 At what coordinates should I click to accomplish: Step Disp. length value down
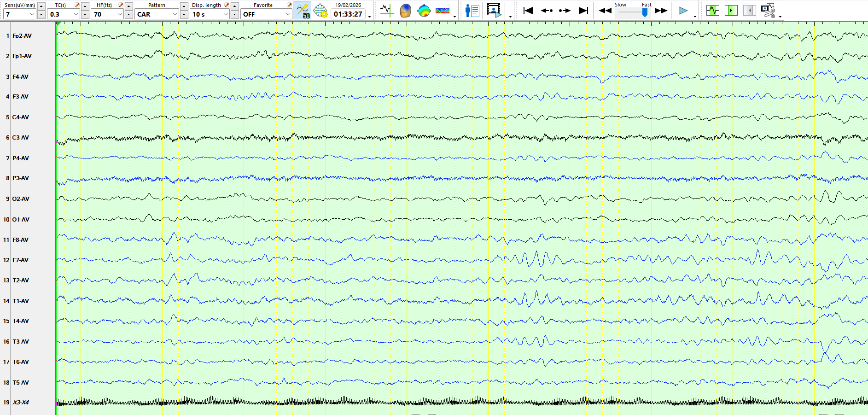234,15
